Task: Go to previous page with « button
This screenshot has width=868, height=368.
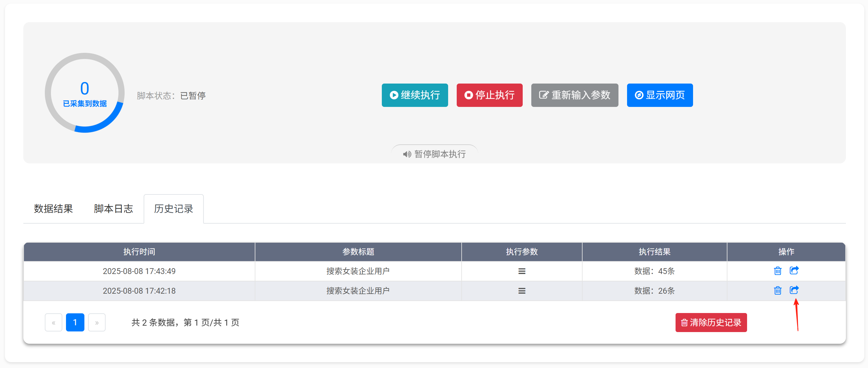Action: tap(54, 323)
